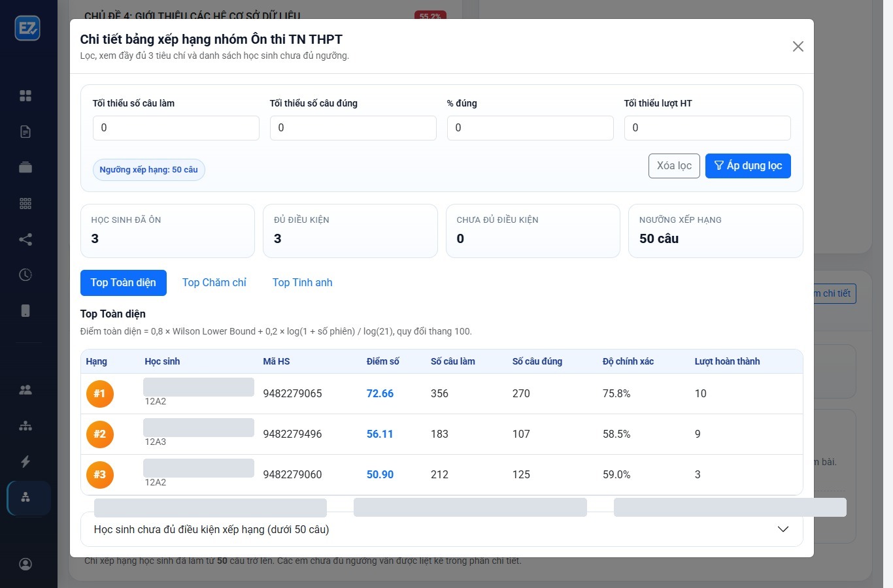Click student code 9482279496

coord(292,434)
